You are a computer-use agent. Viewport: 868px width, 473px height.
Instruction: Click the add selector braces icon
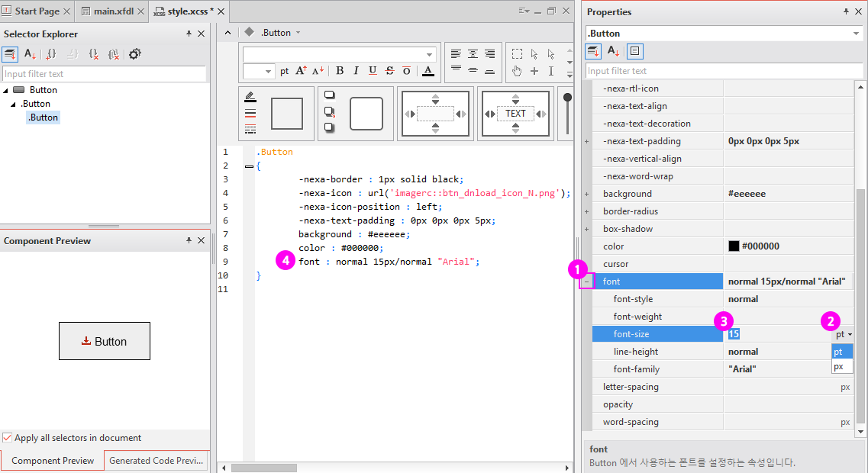[x=51, y=54]
